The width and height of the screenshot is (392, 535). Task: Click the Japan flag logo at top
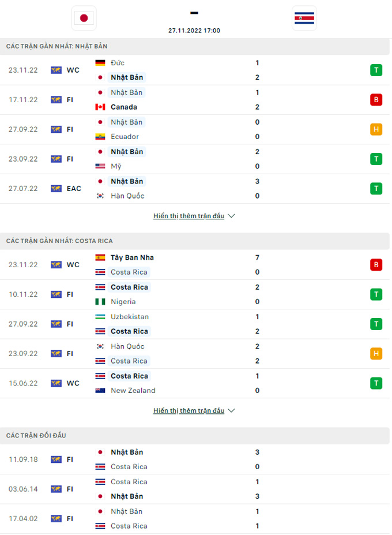click(84, 18)
